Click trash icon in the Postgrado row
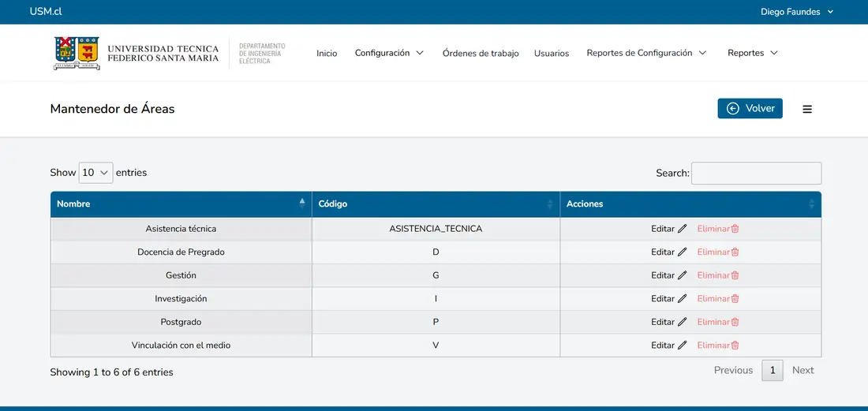 click(735, 321)
